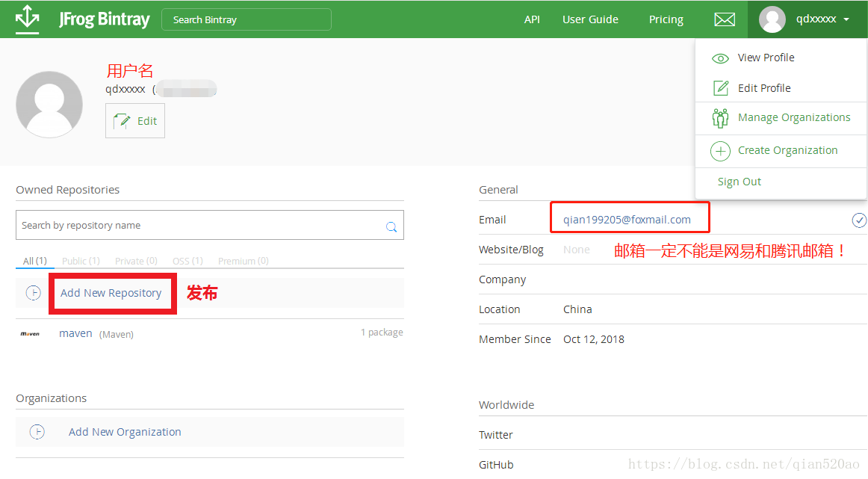Open Manage Organizations menu entry
Image resolution: width=868 pixels, height=479 pixels.
point(794,117)
